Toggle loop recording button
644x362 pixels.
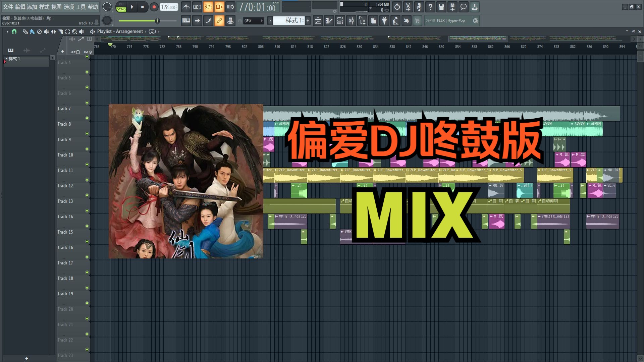point(230,7)
